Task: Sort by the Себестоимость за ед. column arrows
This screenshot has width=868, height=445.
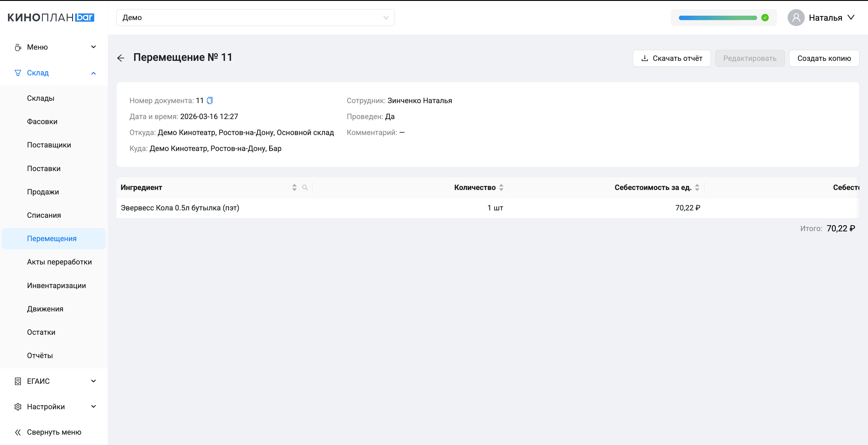Action: (697, 187)
